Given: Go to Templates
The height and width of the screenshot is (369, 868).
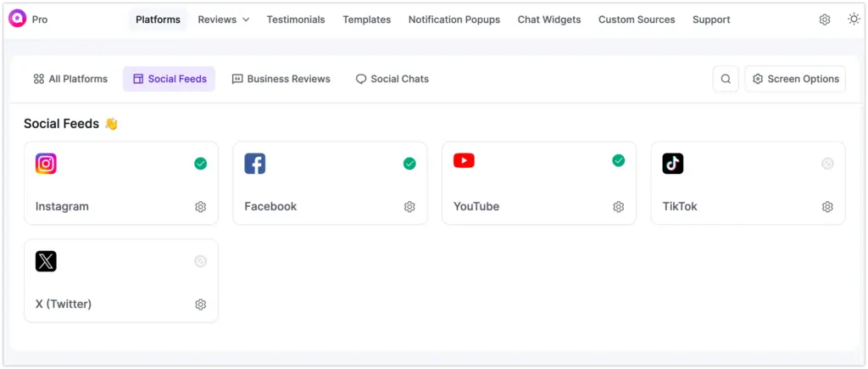Looking at the screenshot, I should coord(366,20).
